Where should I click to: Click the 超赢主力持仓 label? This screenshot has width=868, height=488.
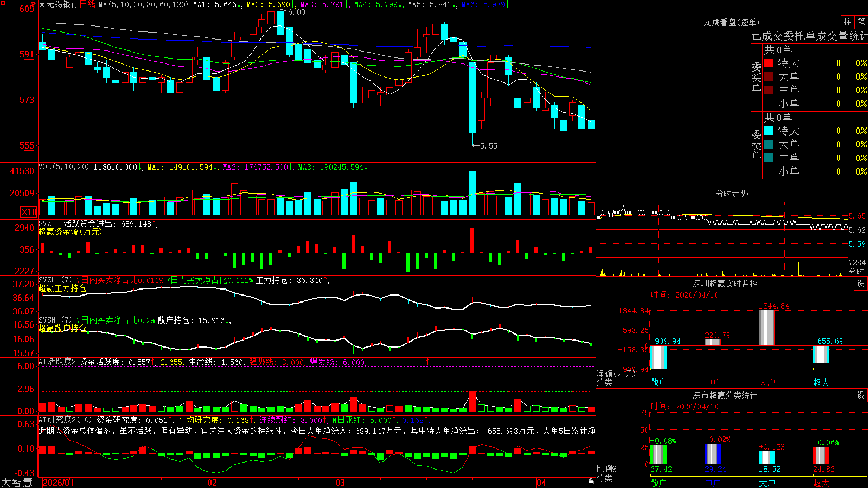pyautogui.click(x=62, y=288)
